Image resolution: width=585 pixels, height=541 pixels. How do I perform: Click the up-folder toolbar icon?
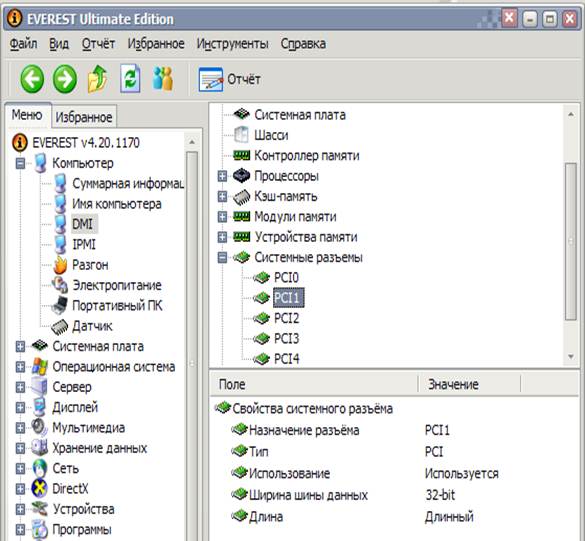98,79
